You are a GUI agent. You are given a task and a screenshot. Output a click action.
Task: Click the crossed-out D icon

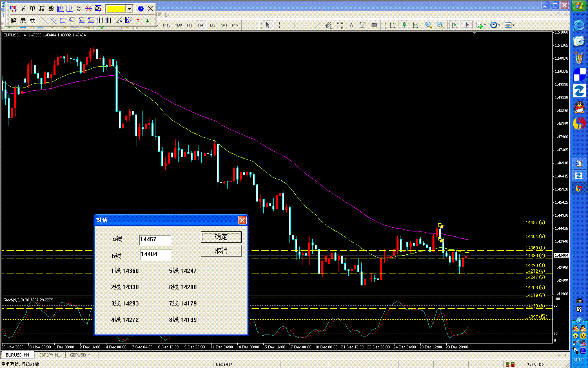click(x=98, y=8)
